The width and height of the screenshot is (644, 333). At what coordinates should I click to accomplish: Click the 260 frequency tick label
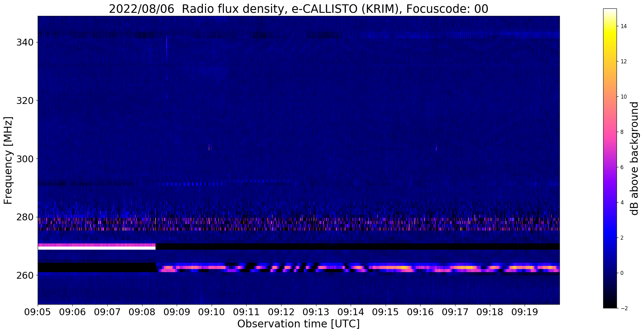coord(25,275)
